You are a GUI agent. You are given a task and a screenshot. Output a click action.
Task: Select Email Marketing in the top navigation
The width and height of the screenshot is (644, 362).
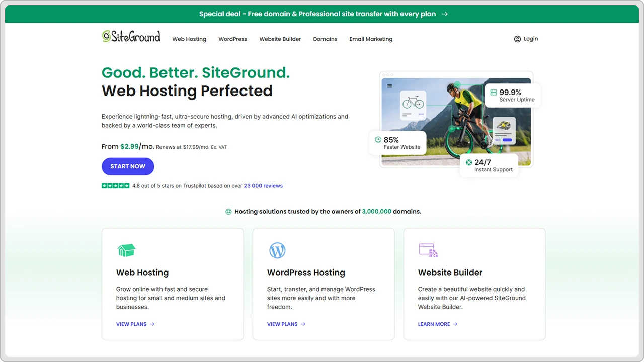[371, 39]
